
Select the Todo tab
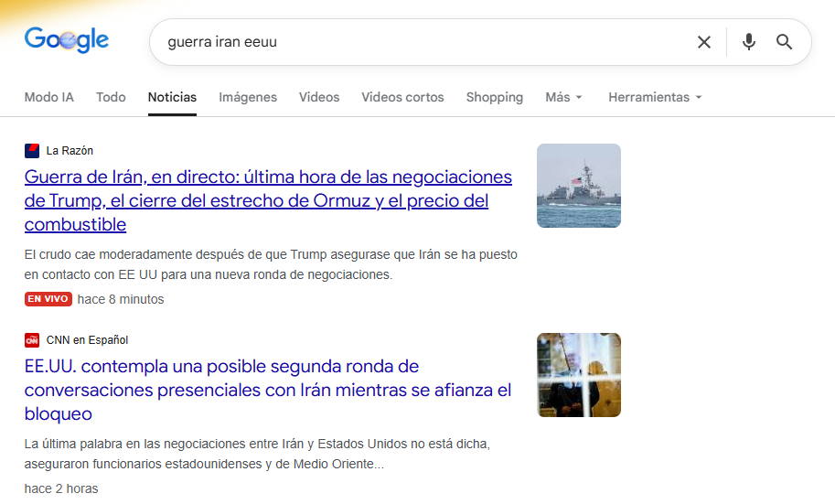click(111, 97)
